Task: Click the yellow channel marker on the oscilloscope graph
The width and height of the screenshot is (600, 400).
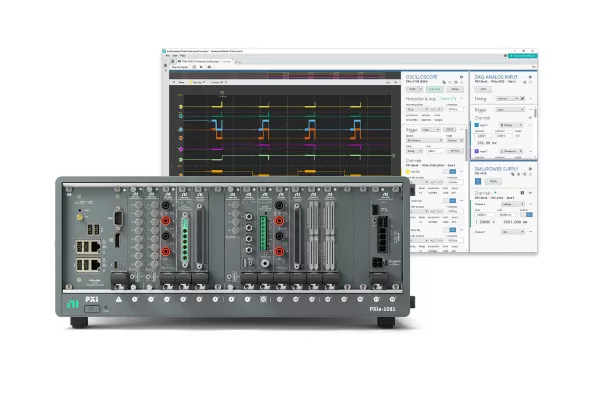Action: pyautogui.click(x=181, y=104)
